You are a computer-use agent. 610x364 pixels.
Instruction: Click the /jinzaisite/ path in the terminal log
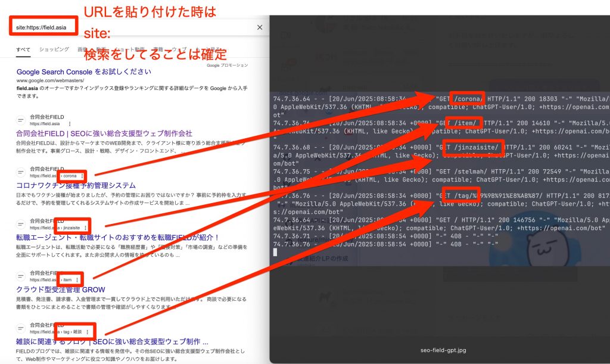476,147
